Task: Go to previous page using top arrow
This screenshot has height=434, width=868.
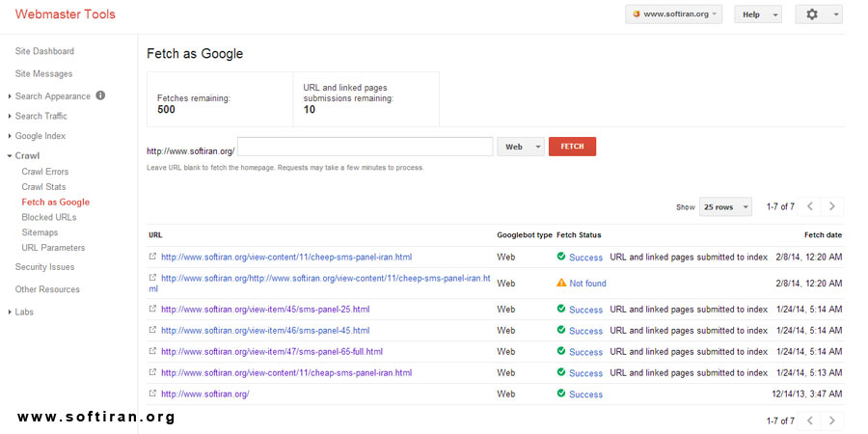Action: tap(810, 206)
